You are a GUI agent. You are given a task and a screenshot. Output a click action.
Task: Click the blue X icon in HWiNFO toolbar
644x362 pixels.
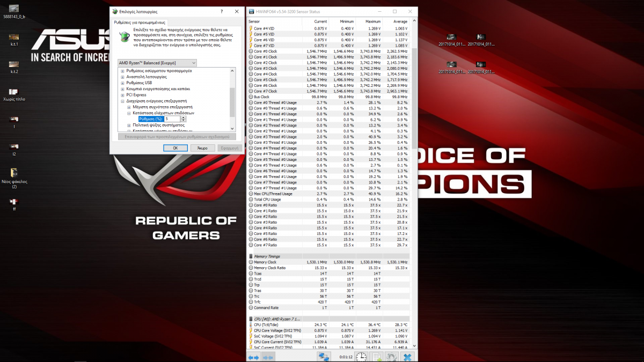click(407, 357)
